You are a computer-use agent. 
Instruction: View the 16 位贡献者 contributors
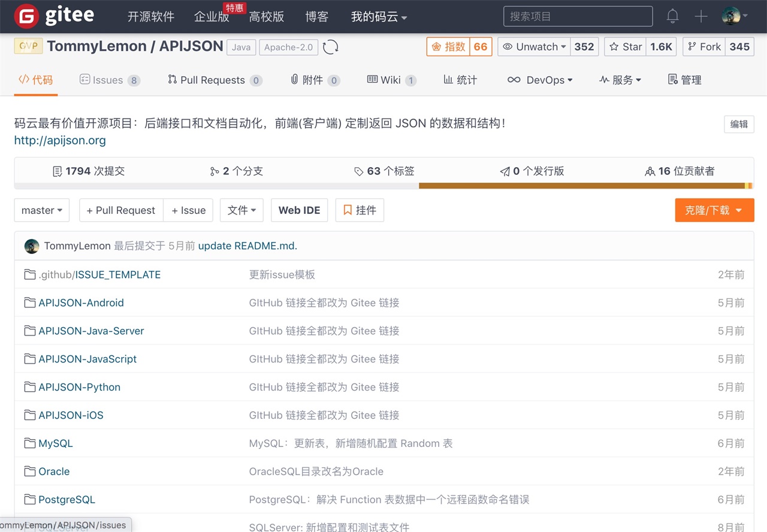click(680, 171)
